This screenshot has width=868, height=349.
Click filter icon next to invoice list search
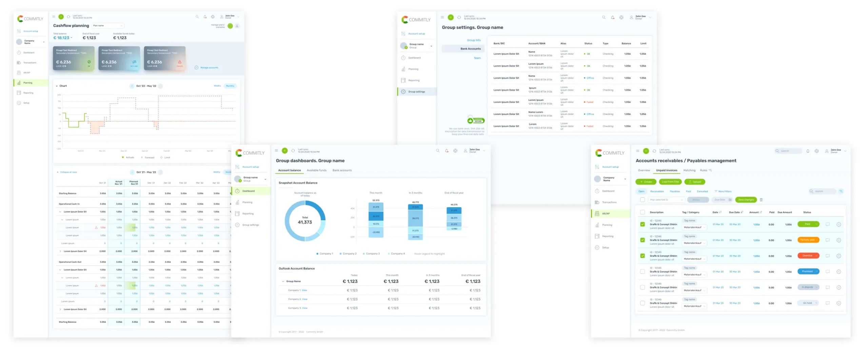tap(841, 191)
